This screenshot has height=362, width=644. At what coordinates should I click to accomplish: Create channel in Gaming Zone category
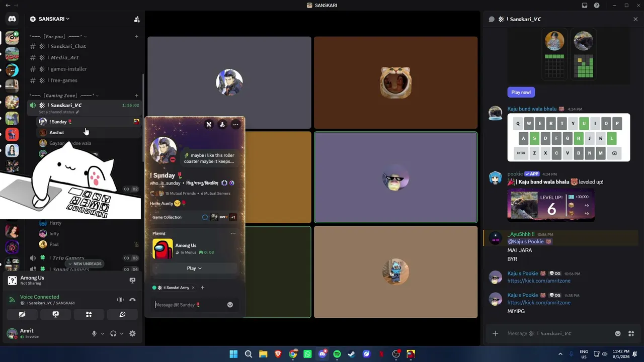click(x=136, y=96)
